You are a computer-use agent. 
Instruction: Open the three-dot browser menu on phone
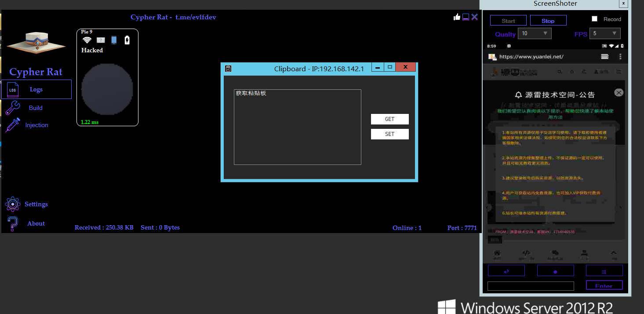[620, 57]
